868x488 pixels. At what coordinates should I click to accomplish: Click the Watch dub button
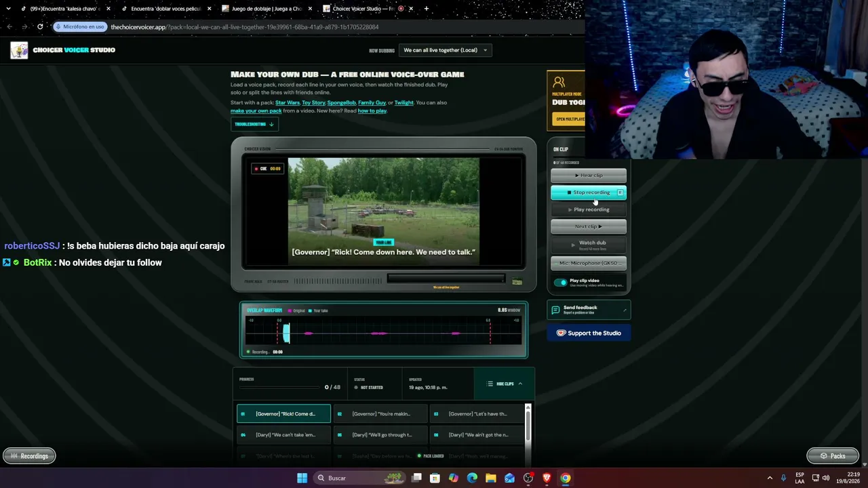(x=589, y=244)
